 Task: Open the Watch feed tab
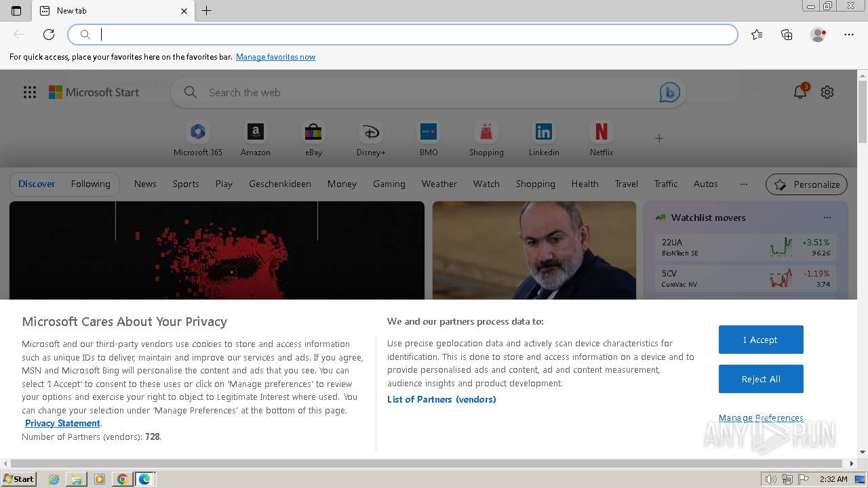(486, 184)
